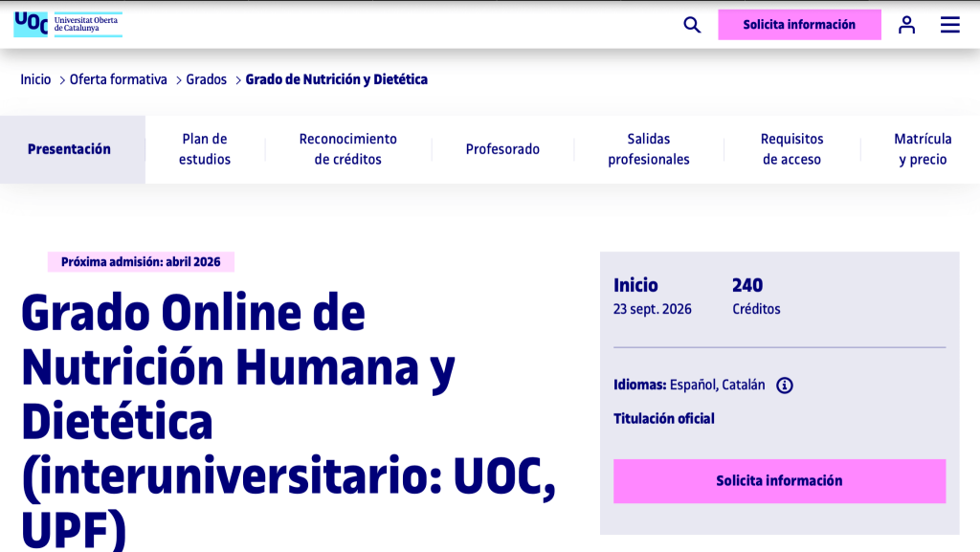Click Titulación oficial label
Screen dimensions: 980x552
pos(664,418)
